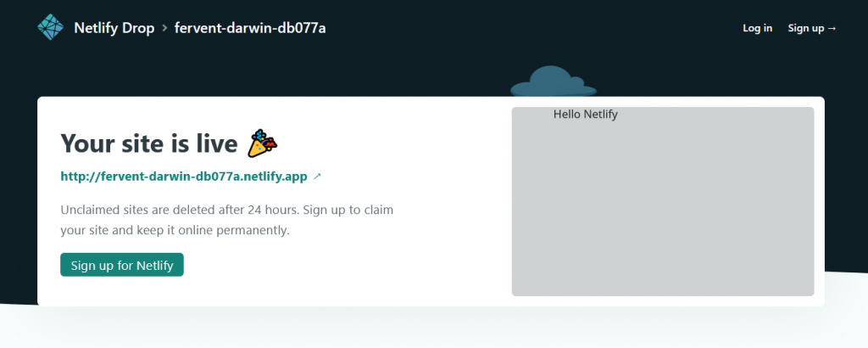Click Log in in the header
This screenshot has height=348, width=868.
point(757,28)
